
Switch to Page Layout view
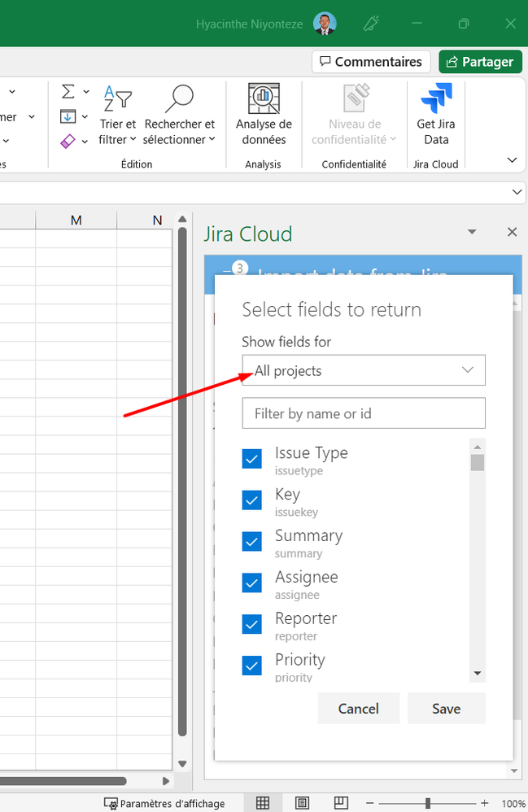302,803
